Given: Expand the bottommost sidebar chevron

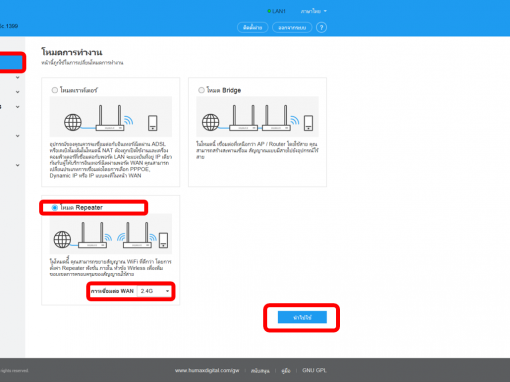Looking at the screenshot, I should pyautogui.click(x=18, y=165).
